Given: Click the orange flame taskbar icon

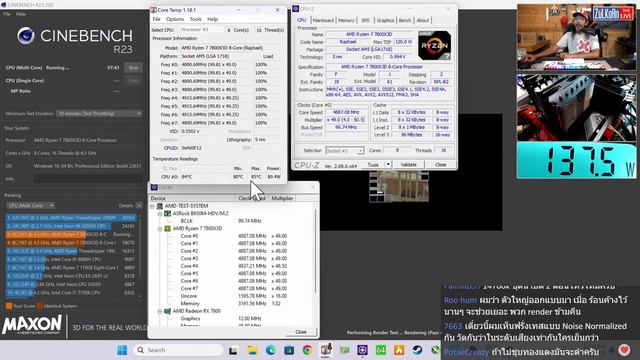Looking at the screenshot, I should point(399,350).
